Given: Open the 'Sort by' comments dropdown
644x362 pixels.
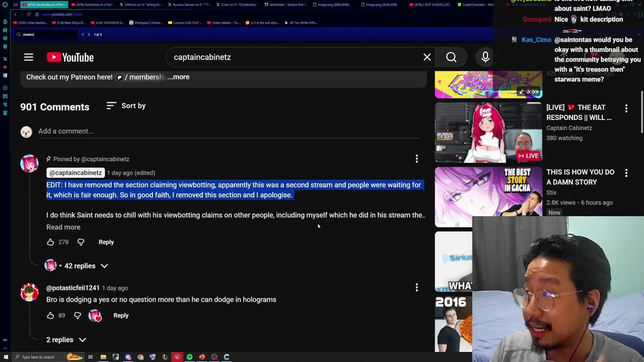Looking at the screenshot, I should tap(126, 106).
